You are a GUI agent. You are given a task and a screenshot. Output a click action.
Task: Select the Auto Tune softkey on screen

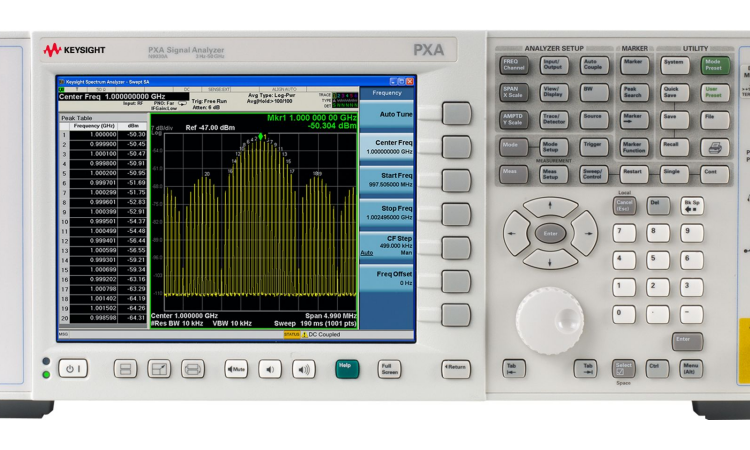pyautogui.click(x=386, y=115)
